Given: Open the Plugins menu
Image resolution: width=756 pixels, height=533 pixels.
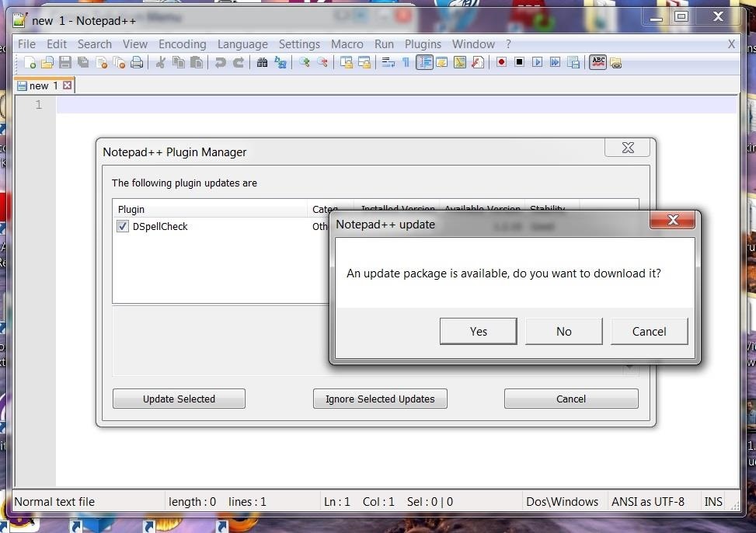Looking at the screenshot, I should 423,44.
